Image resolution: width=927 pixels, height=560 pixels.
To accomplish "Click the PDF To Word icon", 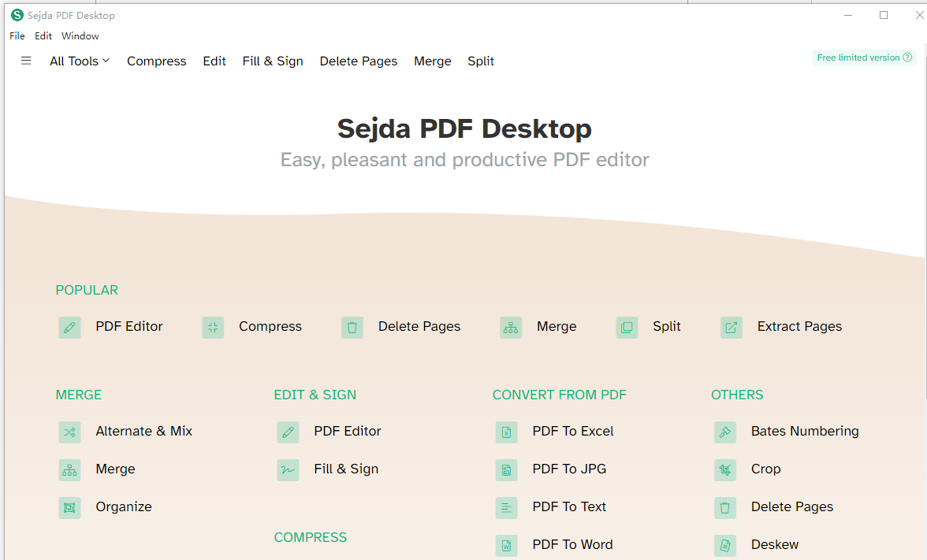I will point(507,546).
